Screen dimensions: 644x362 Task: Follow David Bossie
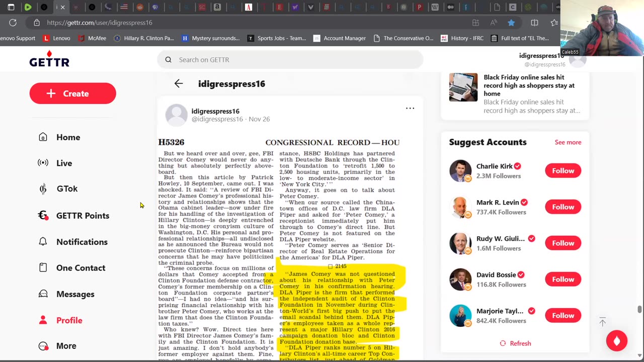tap(563, 279)
